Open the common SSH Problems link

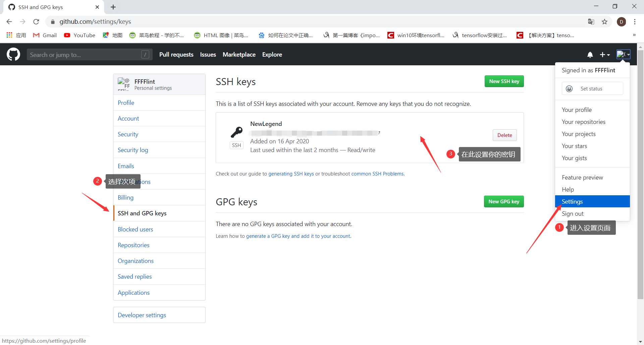(377, 174)
